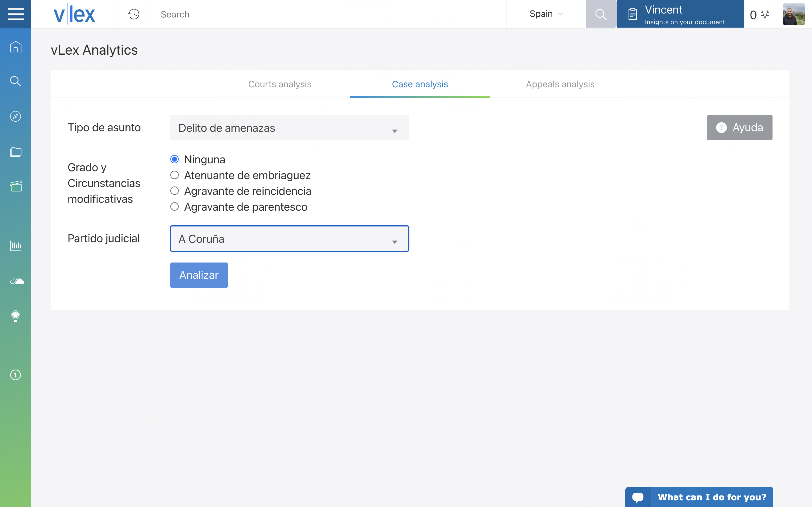The height and width of the screenshot is (507, 812).
Task: Select Atenuante de embriaguez option
Action: click(175, 175)
